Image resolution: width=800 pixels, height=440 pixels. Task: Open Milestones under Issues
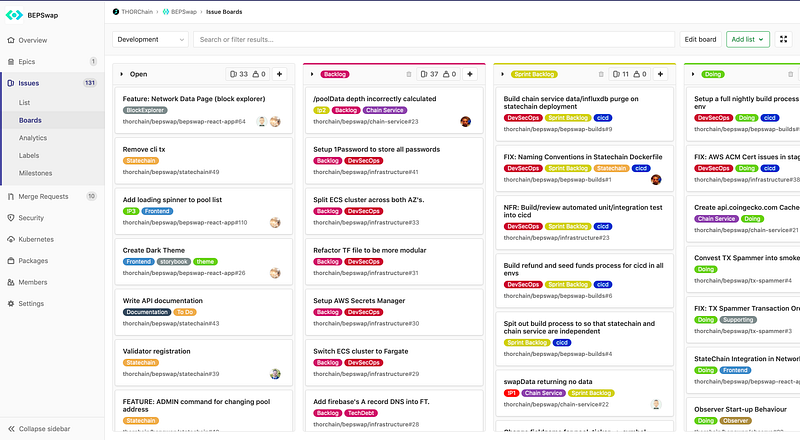(35, 174)
